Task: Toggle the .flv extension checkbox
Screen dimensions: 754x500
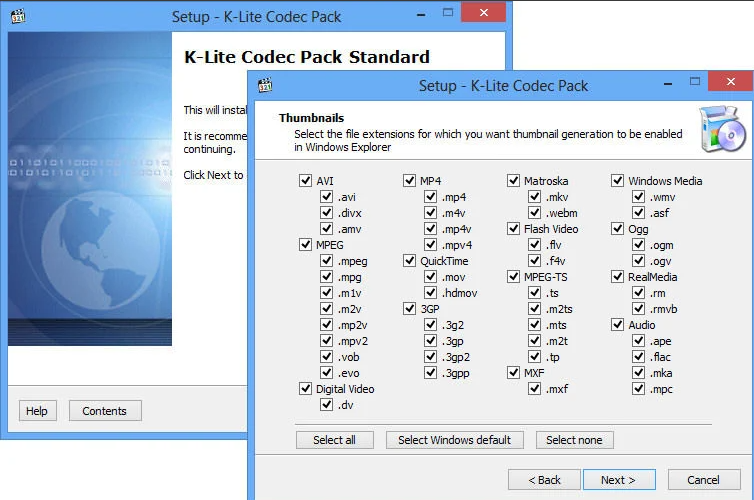Action: (535, 245)
